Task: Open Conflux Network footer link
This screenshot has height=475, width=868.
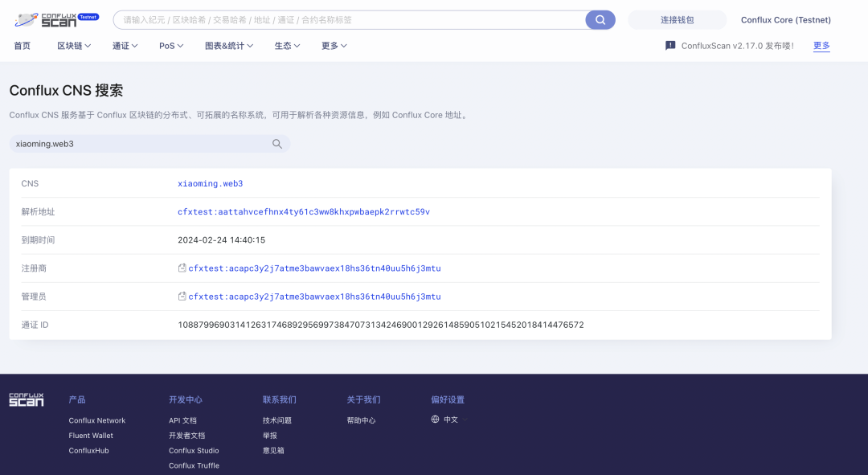Action: [x=97, y=420]
